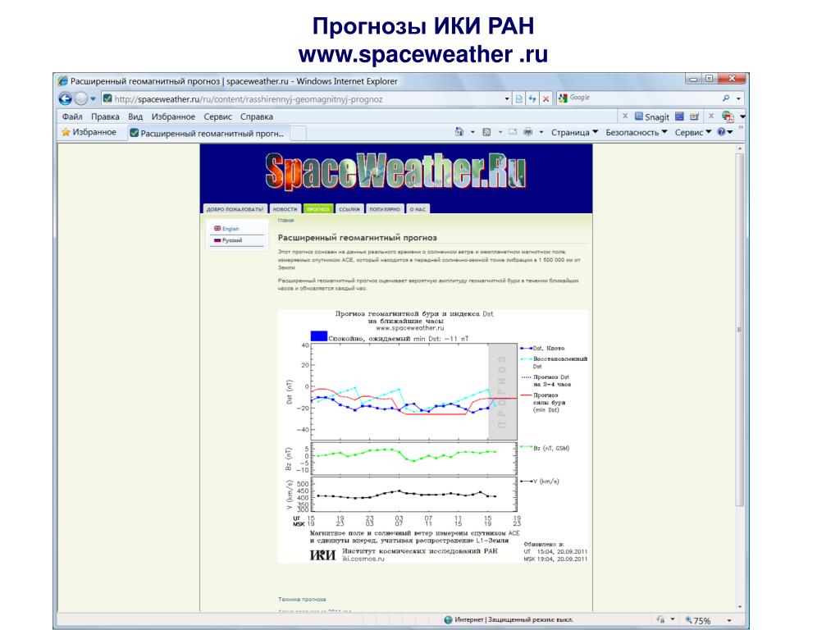Viewport: 840px width, 630px height.
Task: Click the scrollbar down arrow
Action: coord(740,607)
